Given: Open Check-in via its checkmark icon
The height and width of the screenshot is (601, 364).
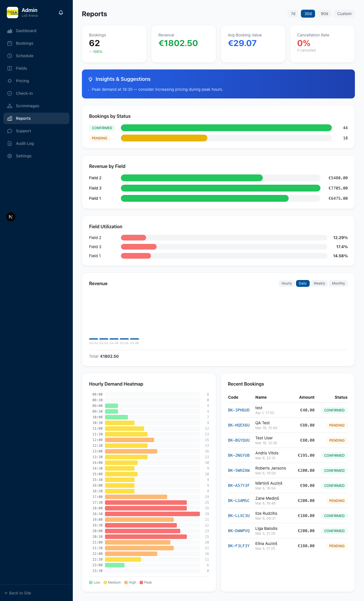Looking at the screenshot, I should [x=10, y=93].
